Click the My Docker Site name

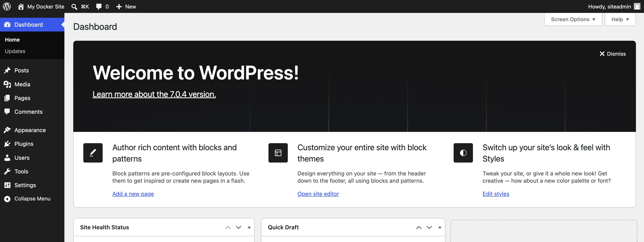pos(46,7)
